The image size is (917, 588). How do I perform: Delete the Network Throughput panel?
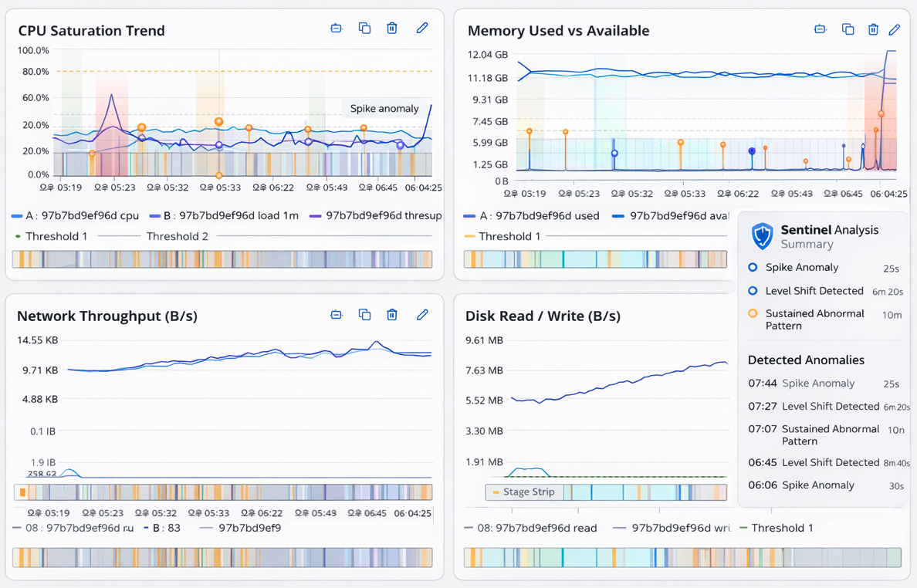pos(391,315)
